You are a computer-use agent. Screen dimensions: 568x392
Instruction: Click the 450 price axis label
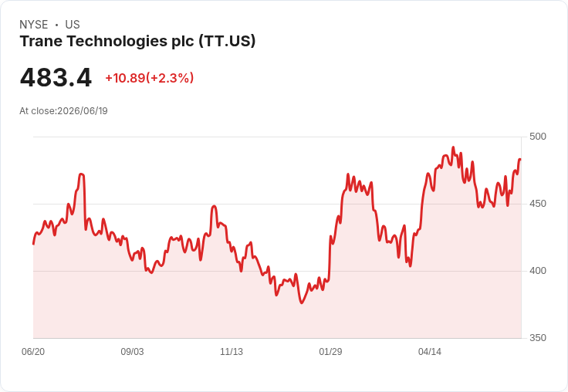click(x=538, y=204)
